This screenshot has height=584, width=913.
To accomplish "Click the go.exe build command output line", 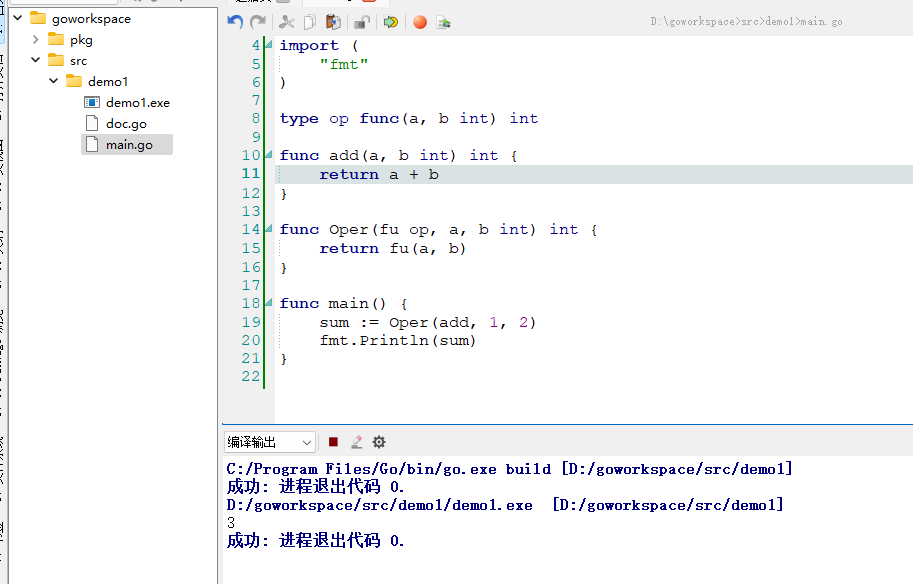I will [x=509, y=469].
